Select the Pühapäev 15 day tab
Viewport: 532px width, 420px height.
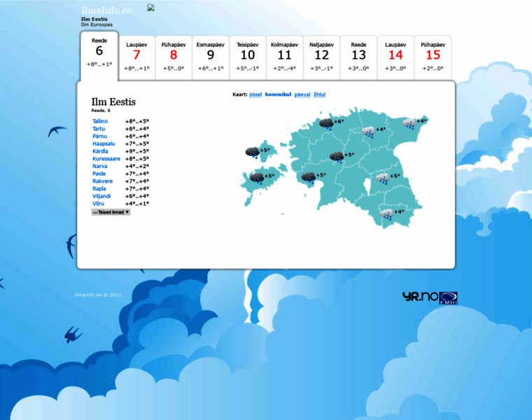click(433, 58)
